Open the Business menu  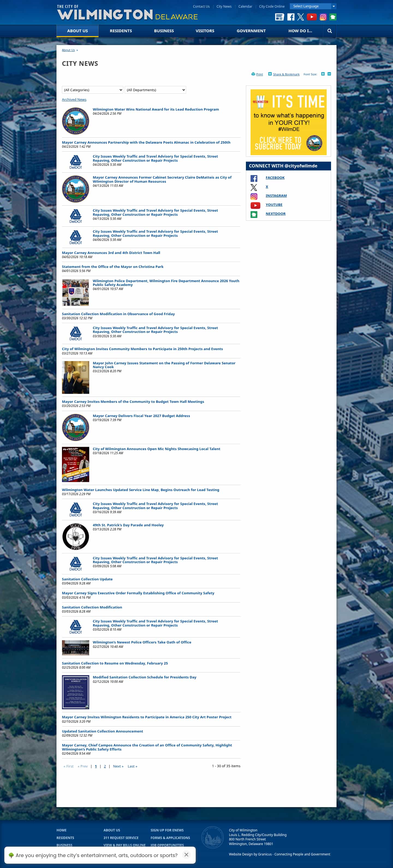[164, 31]
